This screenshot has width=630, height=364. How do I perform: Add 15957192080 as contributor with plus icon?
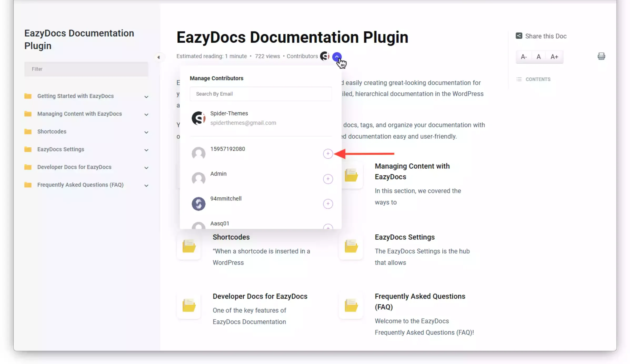tap(328, 154)
